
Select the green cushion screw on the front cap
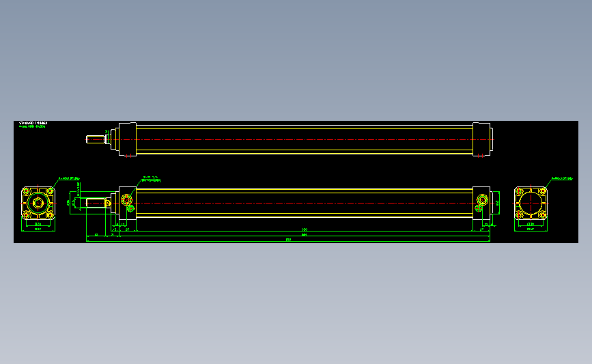[x=130, y=208]
